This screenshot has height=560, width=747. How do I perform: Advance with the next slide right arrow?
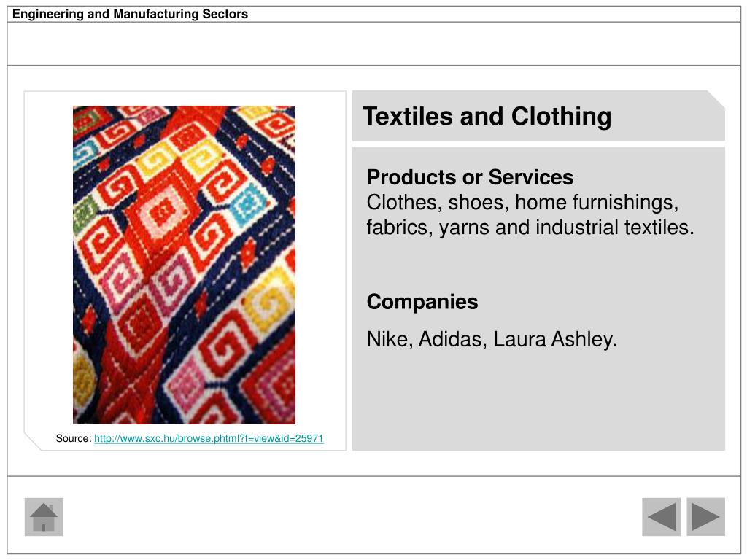tap(705, 517)
